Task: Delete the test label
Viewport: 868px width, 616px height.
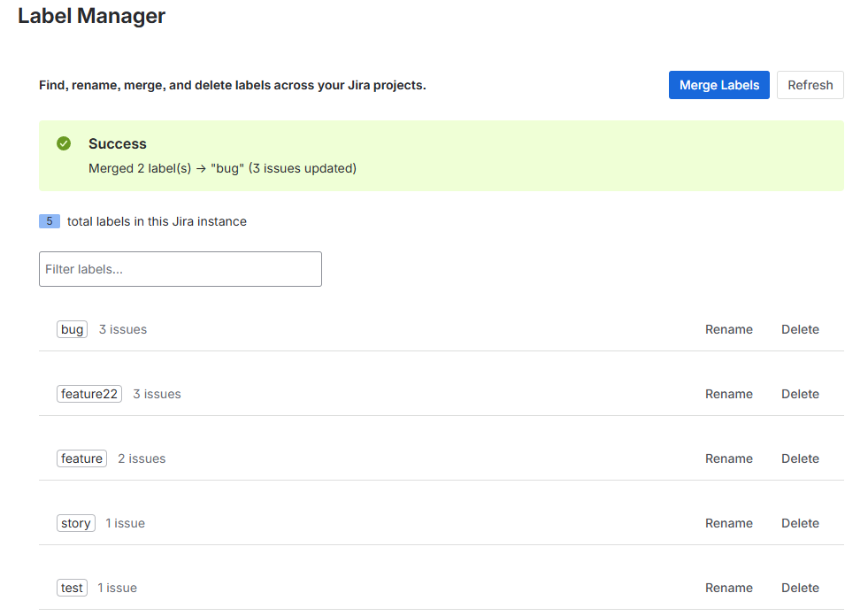Action: [x=800, y=588]
